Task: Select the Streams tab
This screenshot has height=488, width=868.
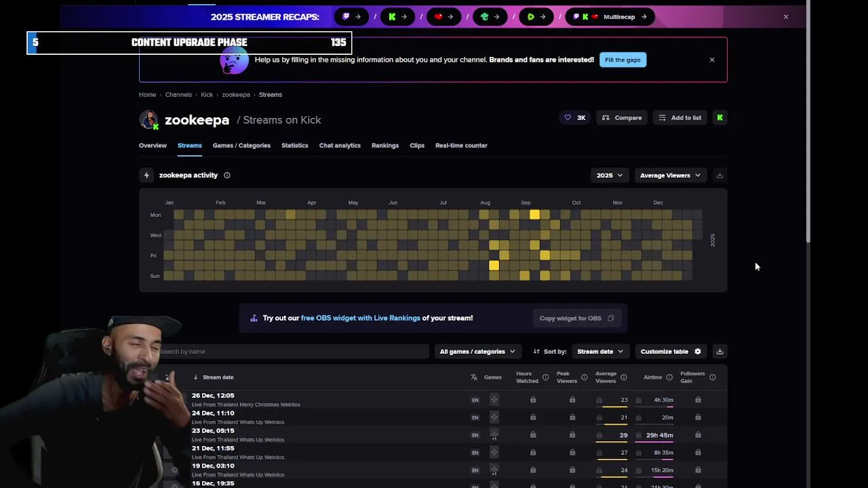Action: (x=190, y=146)
